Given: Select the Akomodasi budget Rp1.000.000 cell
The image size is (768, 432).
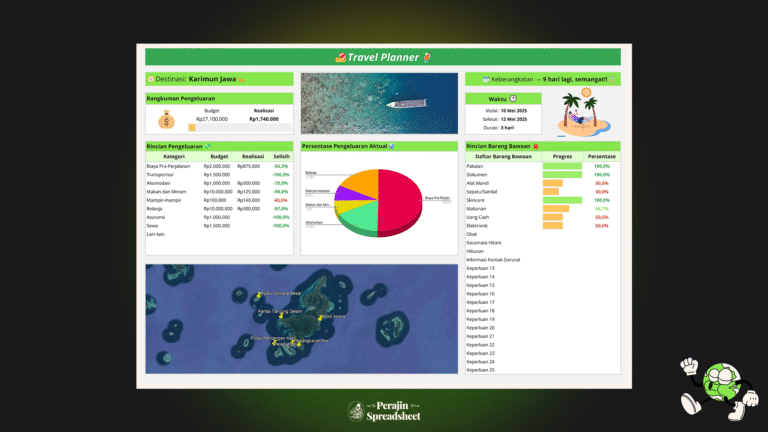Looking at the screenshot, I should [x=217, y=183].
